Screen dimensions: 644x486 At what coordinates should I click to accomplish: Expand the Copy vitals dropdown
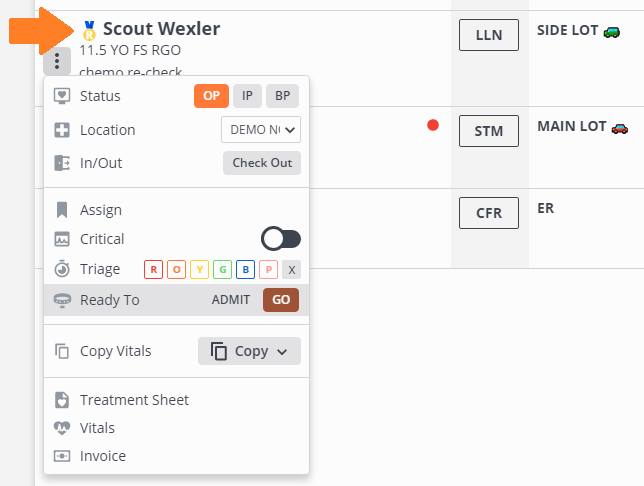249,351
